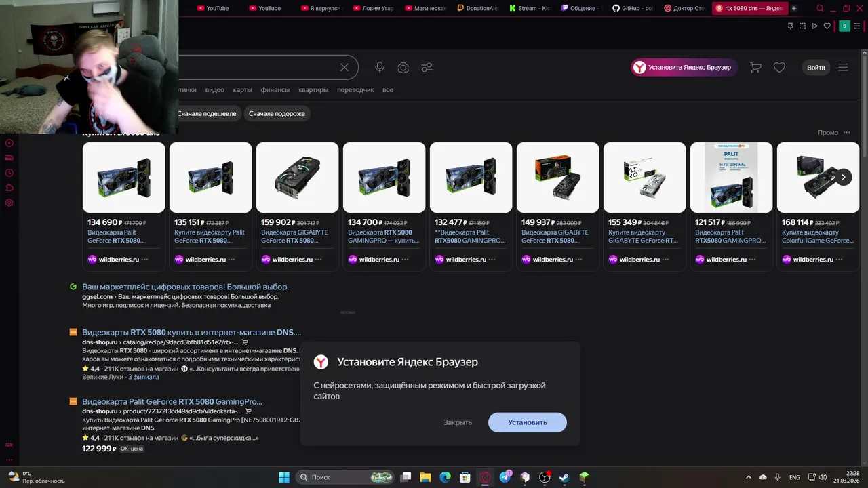Clear the search query with the X icon
The image size is (868, 488).
point(344,67)
